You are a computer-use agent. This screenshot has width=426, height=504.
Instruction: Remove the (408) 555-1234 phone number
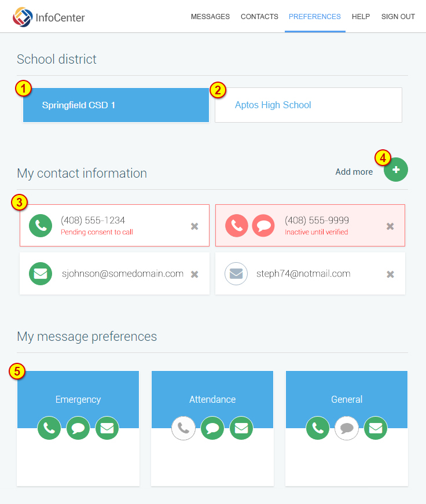194,226
